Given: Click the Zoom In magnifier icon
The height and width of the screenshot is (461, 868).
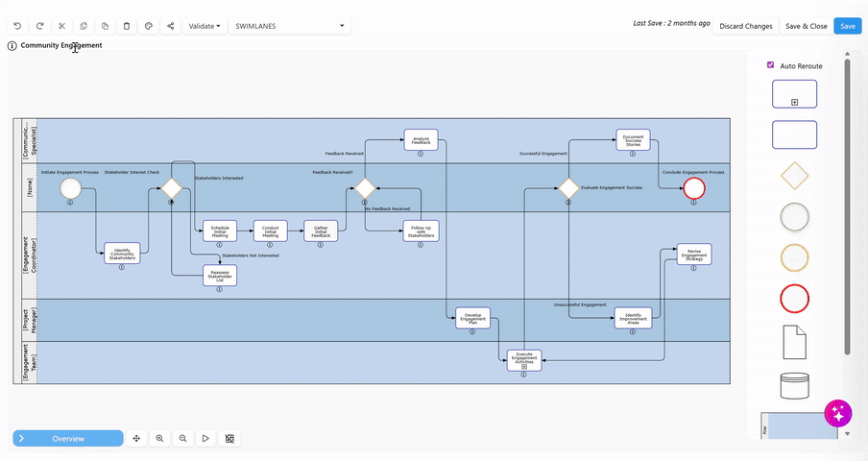Looking at the screenshot, I should [159, 438].
